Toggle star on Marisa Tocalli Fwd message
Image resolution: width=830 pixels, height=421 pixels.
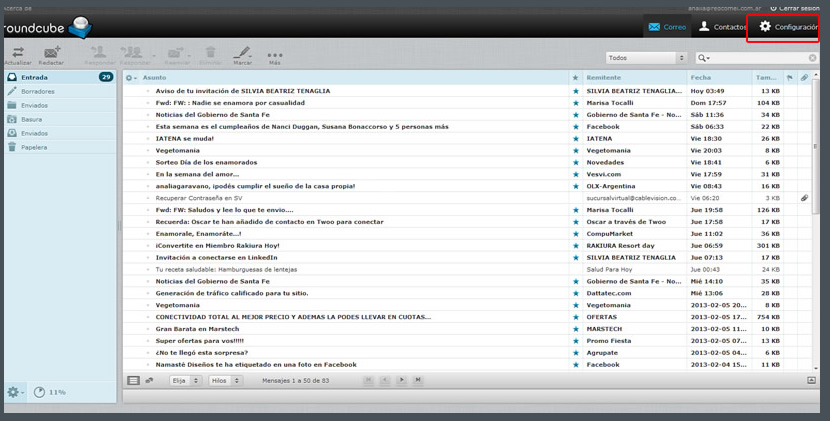click(576, 103)
